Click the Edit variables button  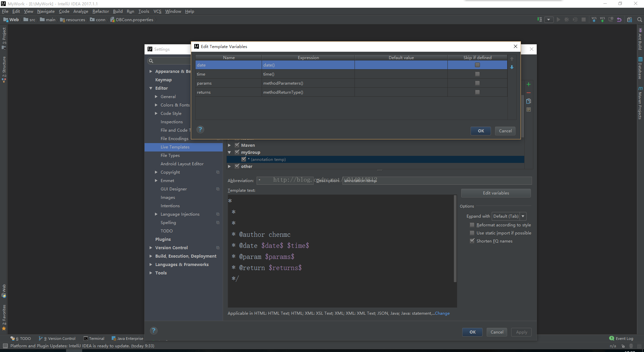point(496,193)
